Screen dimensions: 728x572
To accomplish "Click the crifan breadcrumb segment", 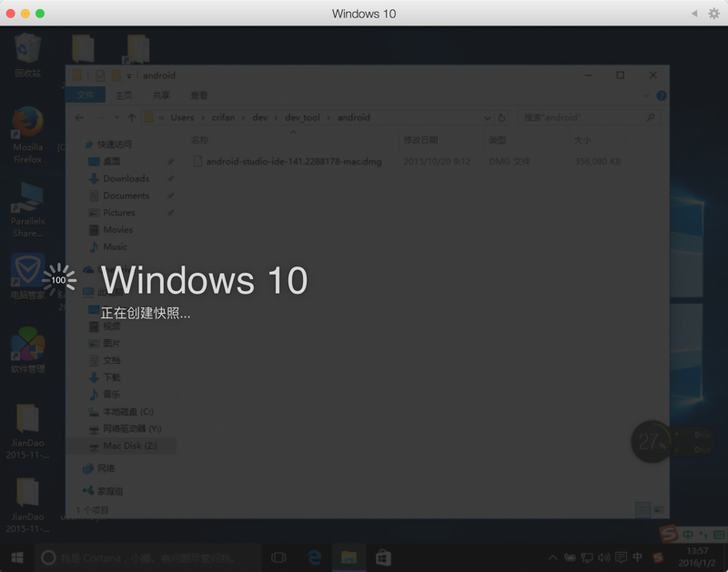I will click(223, 117).
